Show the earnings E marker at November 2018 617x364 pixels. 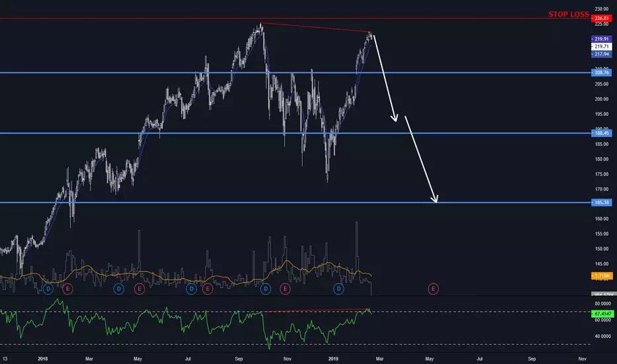[285, 289]
